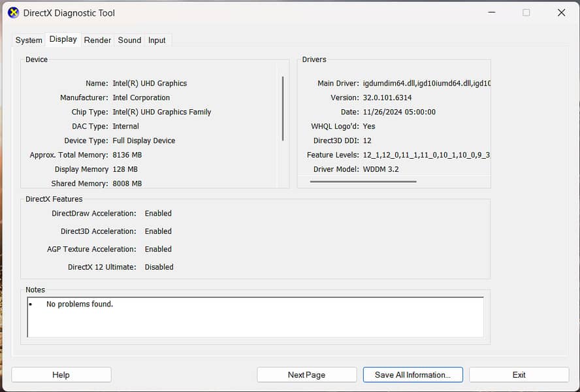Click the 'AGP Texture Acceleration:' label
The height and width of the screenshot is (392, 580).
click(x=91, y=249)
